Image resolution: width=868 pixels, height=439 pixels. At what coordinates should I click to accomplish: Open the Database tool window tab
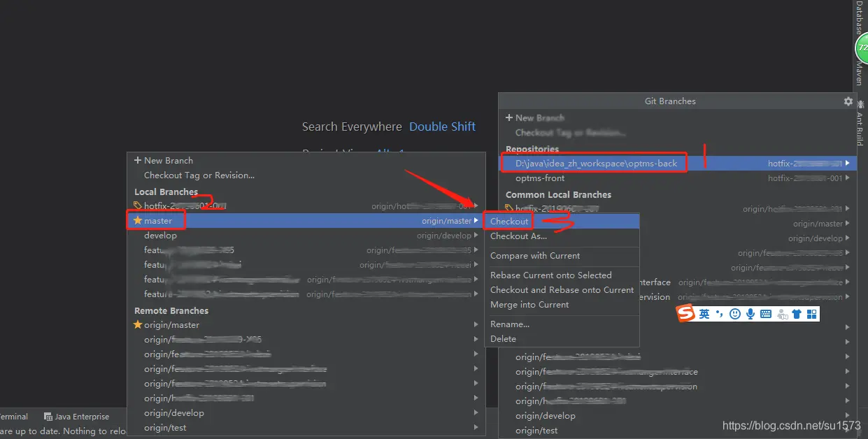click(x=859, y=17)
